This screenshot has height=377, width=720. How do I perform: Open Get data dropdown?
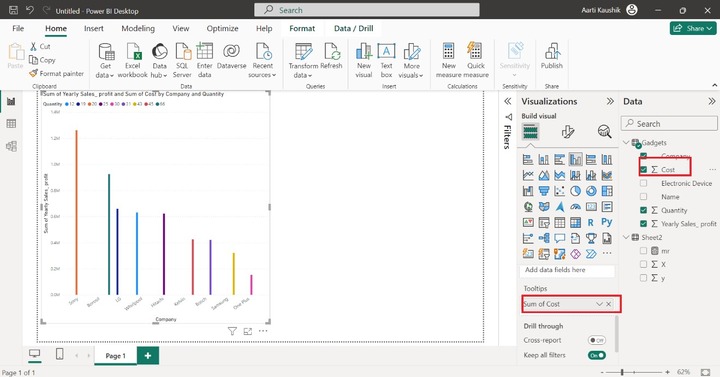[x=105, y=60]
